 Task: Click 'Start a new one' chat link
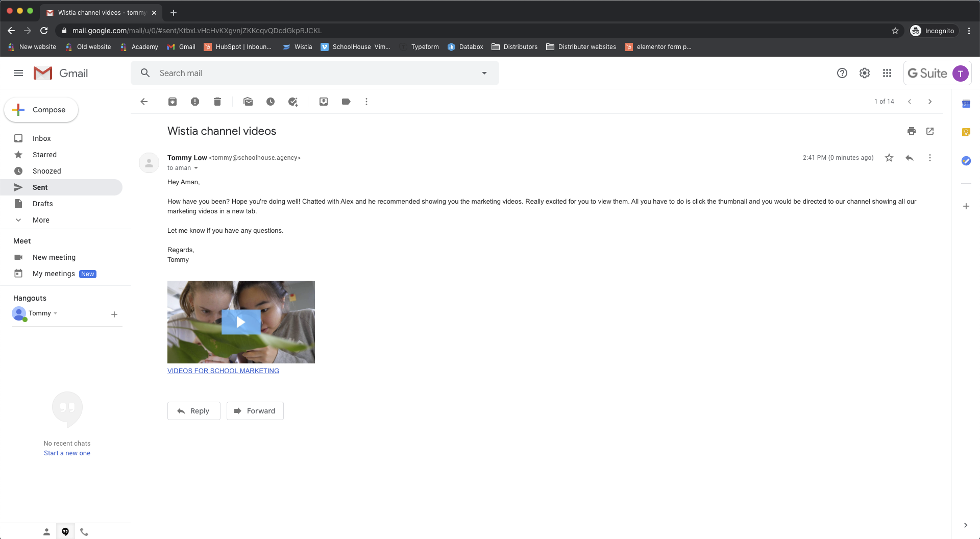(x=67, y=453)
